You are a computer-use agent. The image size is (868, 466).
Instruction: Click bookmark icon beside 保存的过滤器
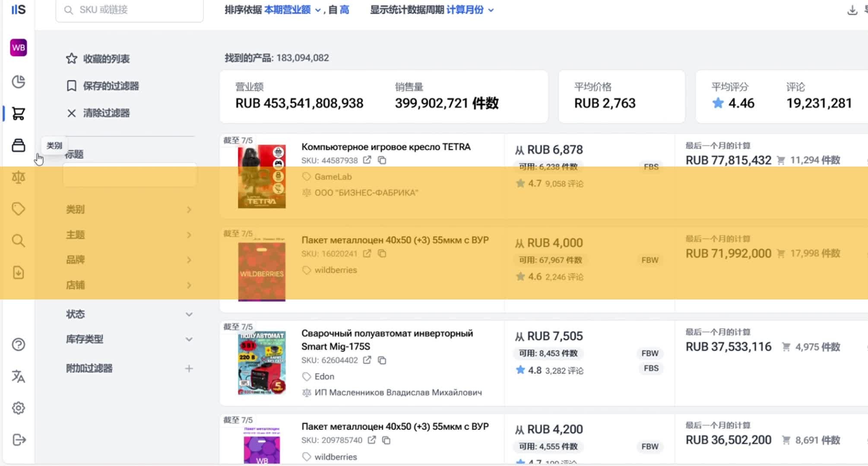click(72, 85)
